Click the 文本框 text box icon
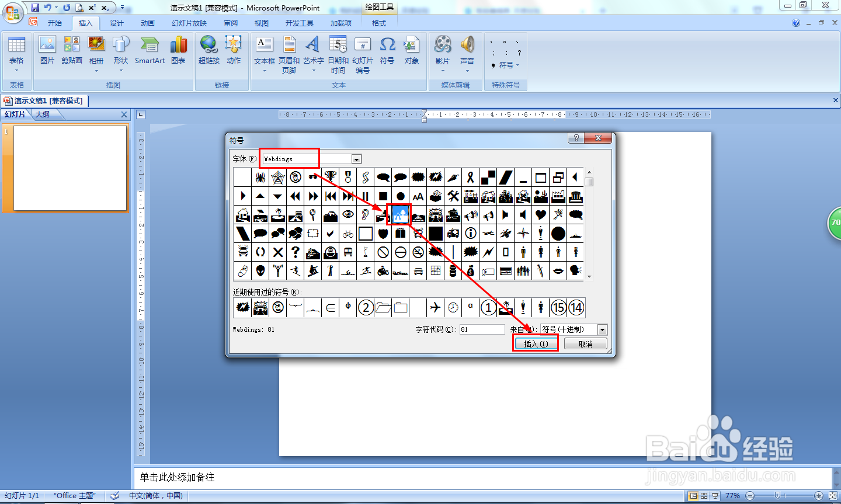 click(x=264, y=54)
